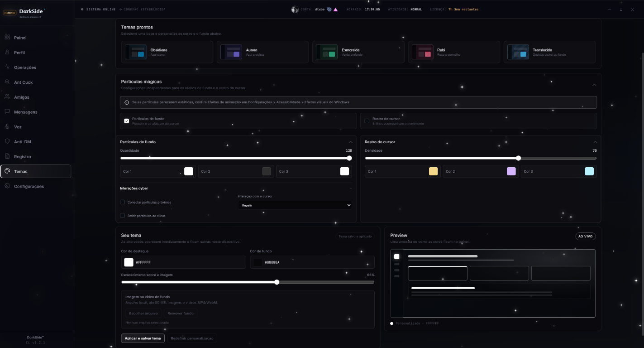The height and width of the screenshot is (348, 644).
Task: Select the Rubi preset theme
Action: (454, 52)
